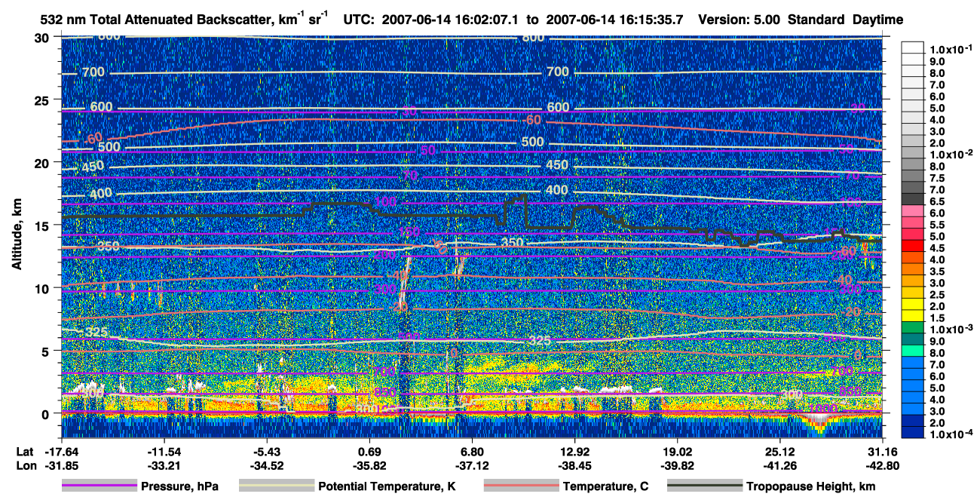980x503 pixels.
Task: Click the gray swatch labeled 7.5
Action: click(x=913, y=176)
